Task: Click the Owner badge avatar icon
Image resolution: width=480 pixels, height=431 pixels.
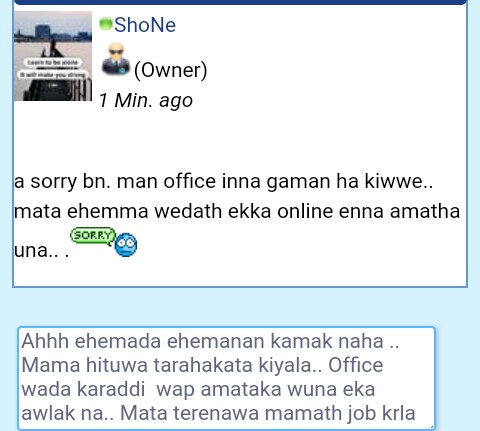Action: tap(116, 59)
